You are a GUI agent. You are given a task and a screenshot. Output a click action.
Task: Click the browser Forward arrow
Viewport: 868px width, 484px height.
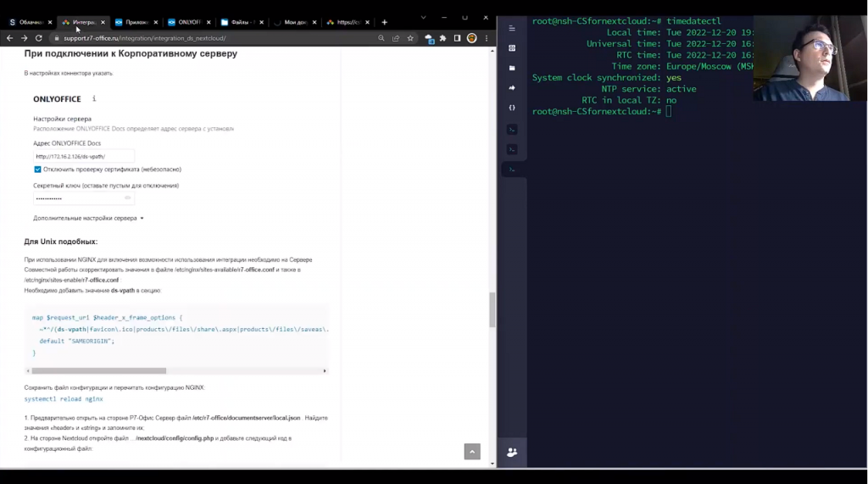(x=24, y=38)
